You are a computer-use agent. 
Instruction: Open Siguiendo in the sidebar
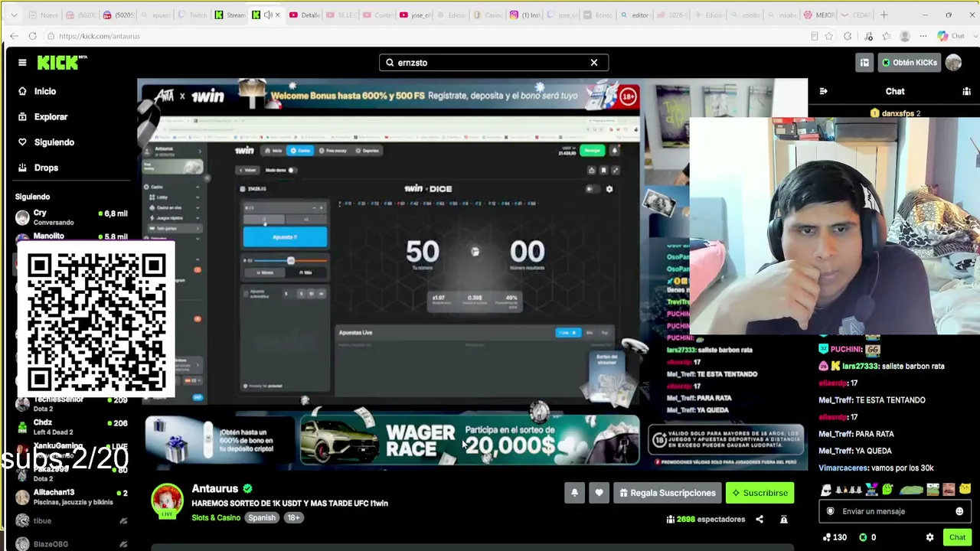click(54, 142)
